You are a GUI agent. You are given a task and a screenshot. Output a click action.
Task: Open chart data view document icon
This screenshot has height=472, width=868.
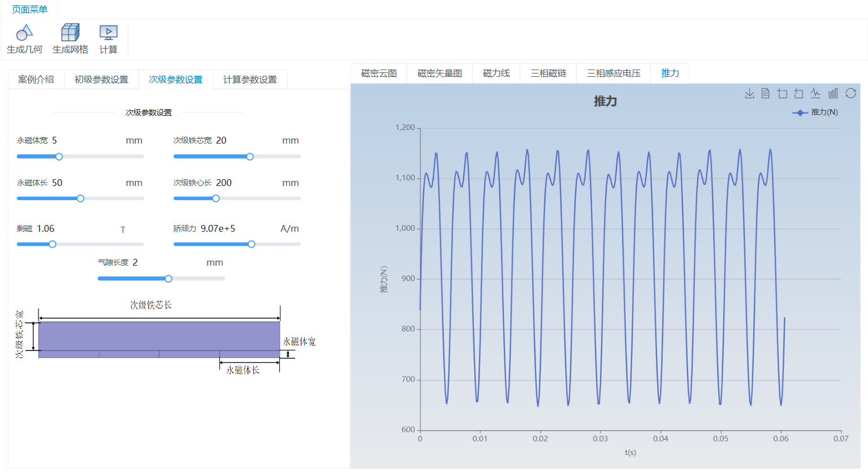coord(766,93)
